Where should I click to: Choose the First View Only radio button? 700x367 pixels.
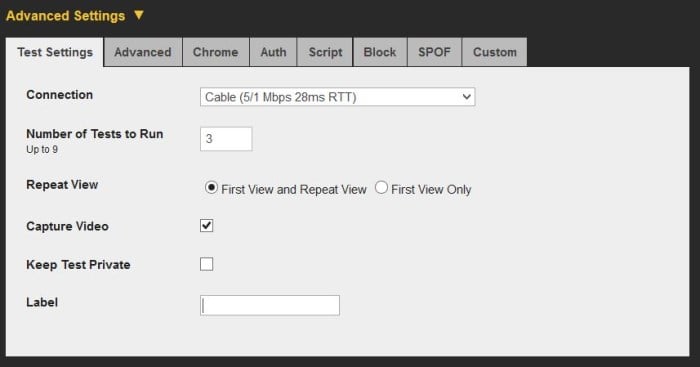pyautogui.click(x=381, y=188)
